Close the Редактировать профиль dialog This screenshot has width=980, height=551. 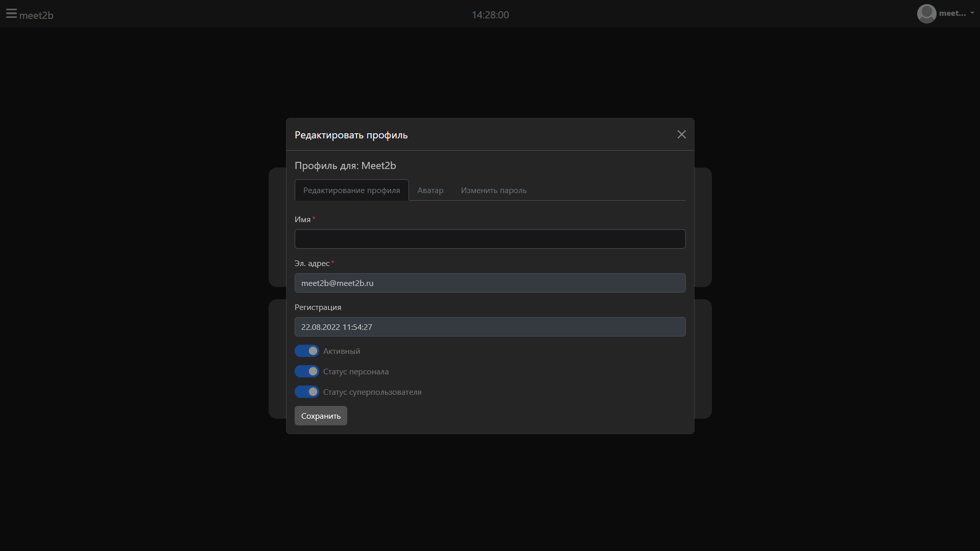[681, 134]
